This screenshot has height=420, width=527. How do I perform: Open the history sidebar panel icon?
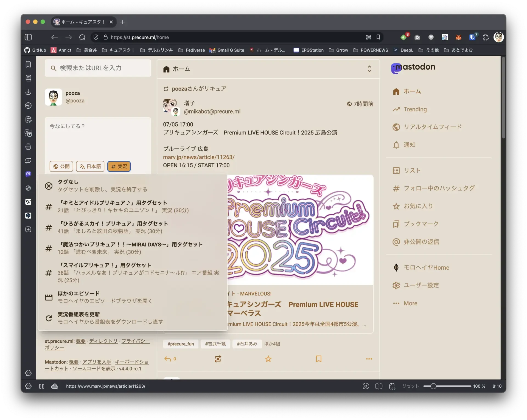coord(28,105)
